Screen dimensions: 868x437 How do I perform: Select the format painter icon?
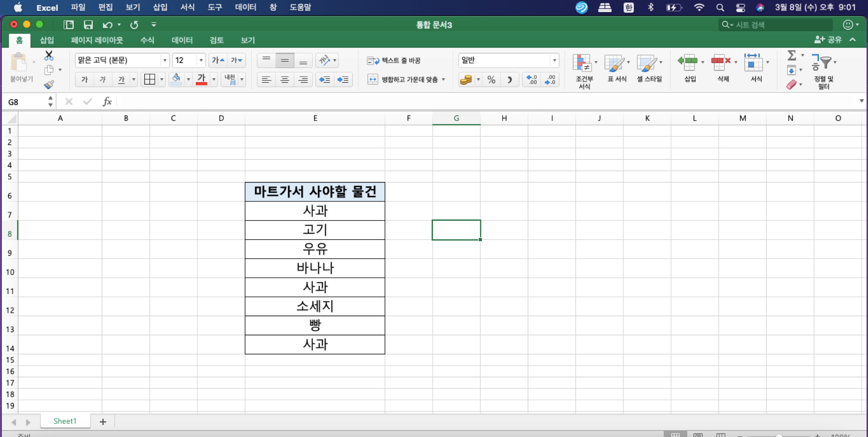click(49, 85)
